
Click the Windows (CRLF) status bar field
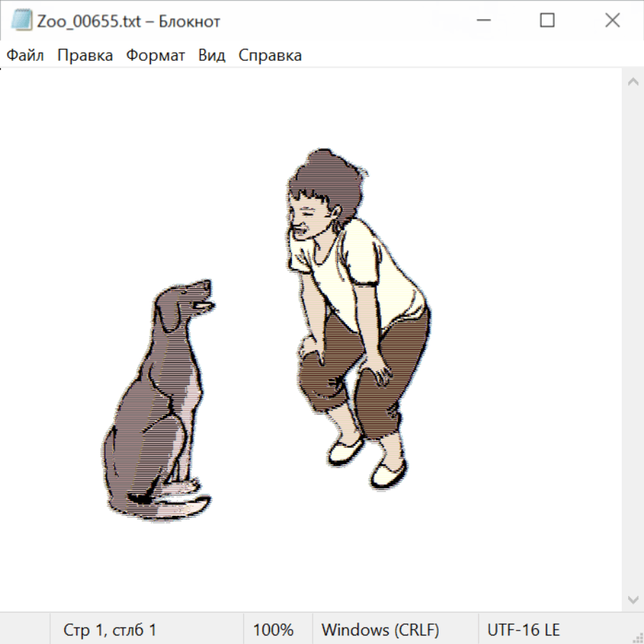[380, 630]
